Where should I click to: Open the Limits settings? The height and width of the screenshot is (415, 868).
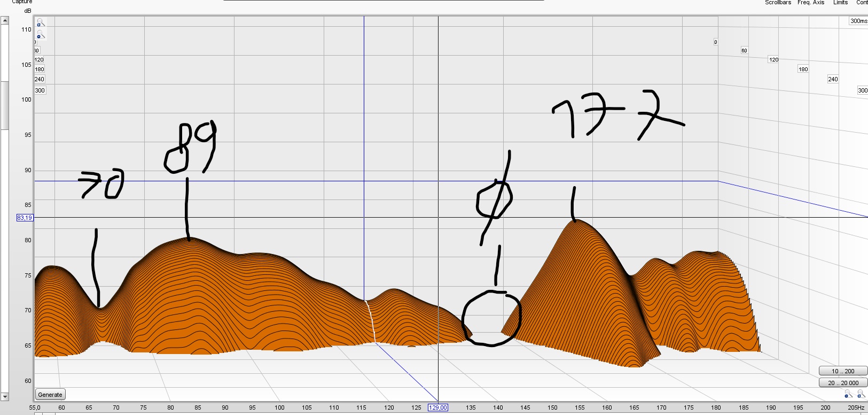[840, 3]
